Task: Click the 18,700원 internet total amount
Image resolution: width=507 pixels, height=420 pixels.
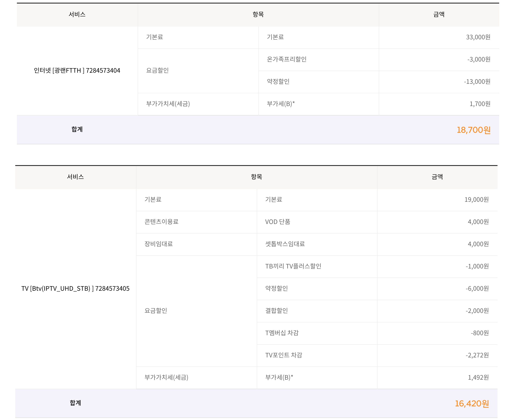Action: point(473,130)
